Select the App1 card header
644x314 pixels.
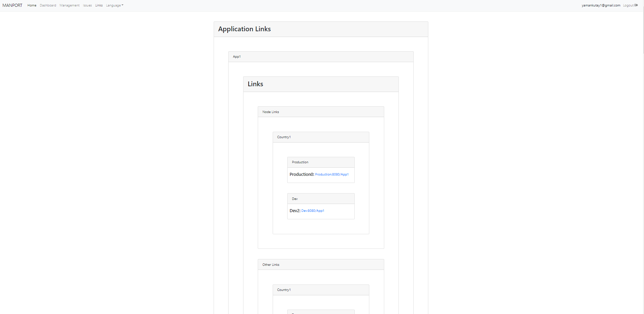321,57
